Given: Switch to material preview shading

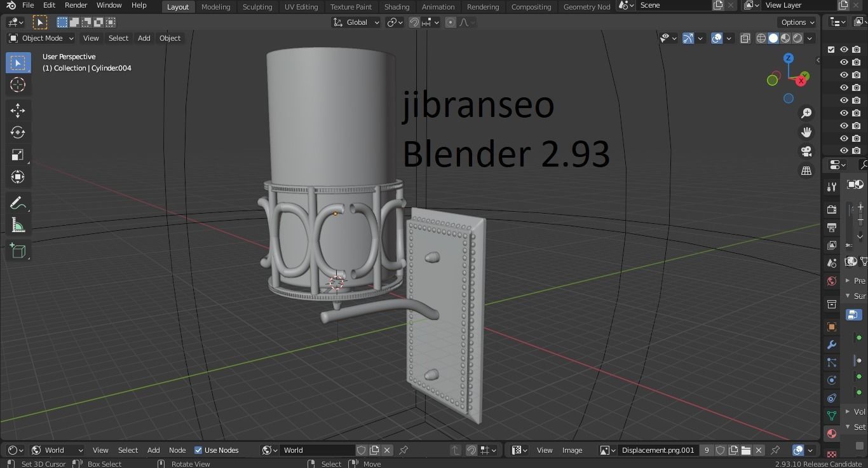Looking at the screenshot, I should click(x=785, y=38).
